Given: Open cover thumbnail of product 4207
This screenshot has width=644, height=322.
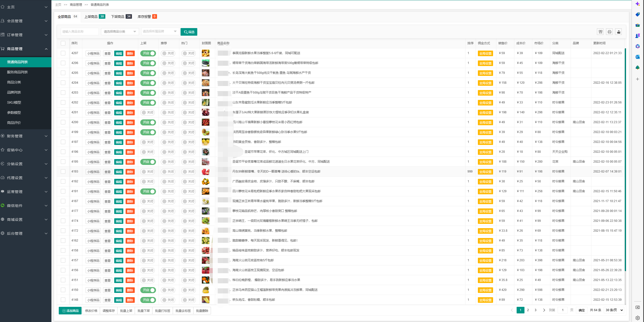Looking at the screenshot, I should point(206,53).
